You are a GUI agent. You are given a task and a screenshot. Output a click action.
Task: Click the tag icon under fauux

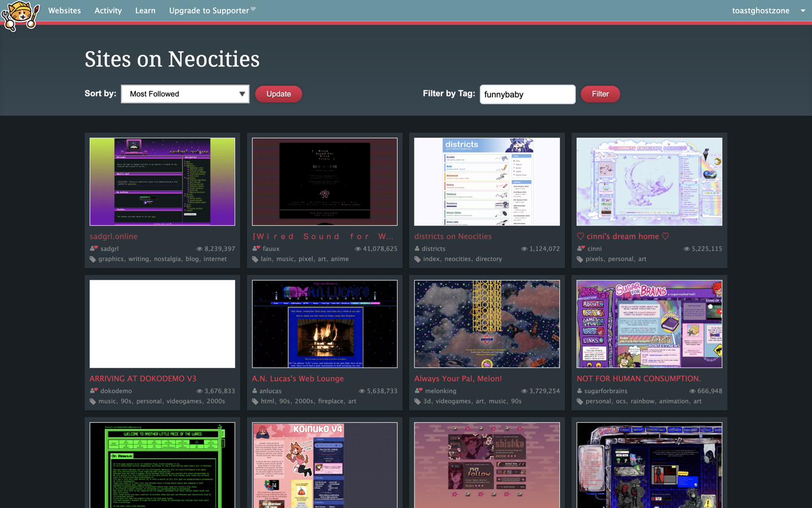click(x=255, y=259)
